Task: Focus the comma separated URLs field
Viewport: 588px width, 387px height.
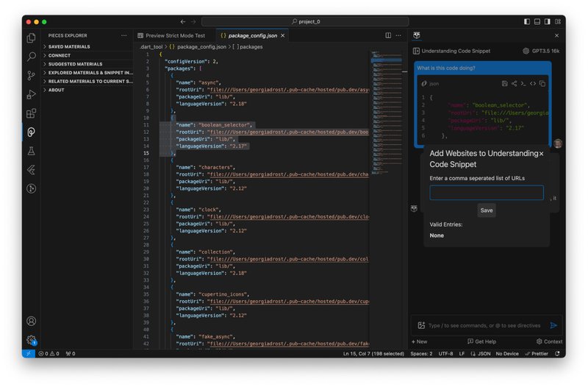Action: click(487, 193)
